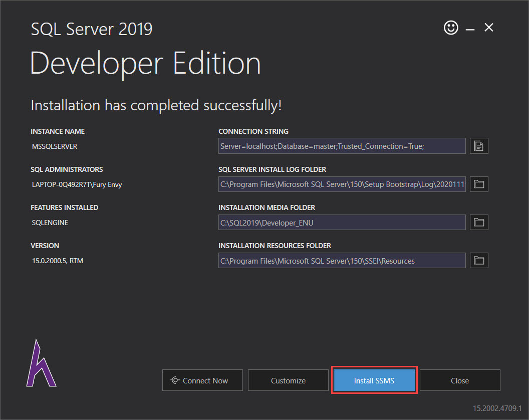The width and height of the screenshot is (529, 420).
Task: Open the SQL Server install log folder icon
Action: pyautogui.click(x=479, y=184)
